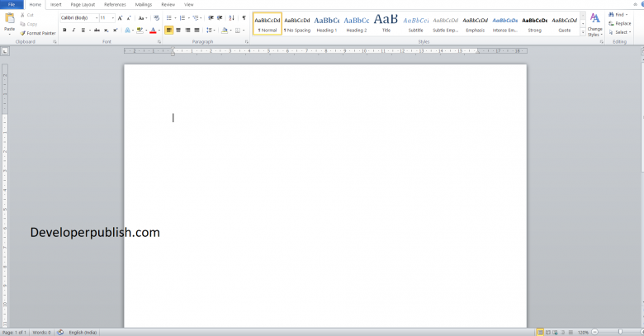The image size is (644, 336).
Task: Switch to the Insert tab
Action: pyautogui.click(x=56, y=4)
